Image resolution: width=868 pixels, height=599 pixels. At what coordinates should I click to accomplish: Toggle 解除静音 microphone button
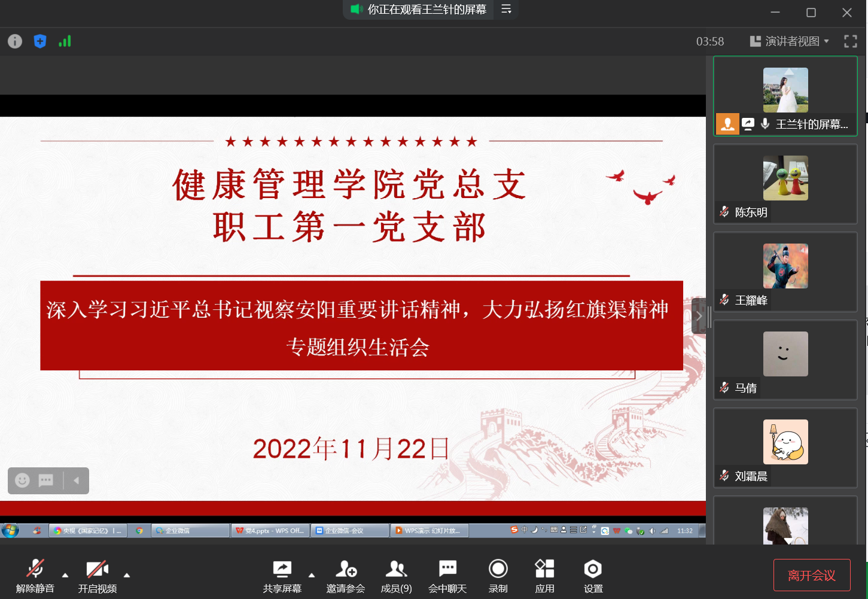[x=35, y=576]
